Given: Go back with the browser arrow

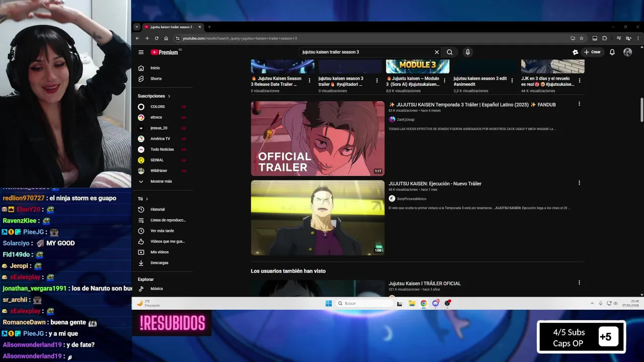Looking at the screenshot, I should [x=137, y=38].
